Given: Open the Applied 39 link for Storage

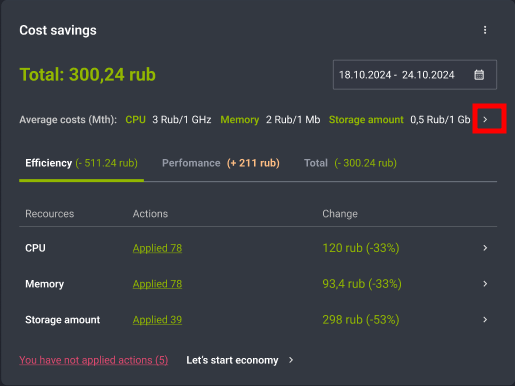Looking at the screenshot, I should (157, 320).
